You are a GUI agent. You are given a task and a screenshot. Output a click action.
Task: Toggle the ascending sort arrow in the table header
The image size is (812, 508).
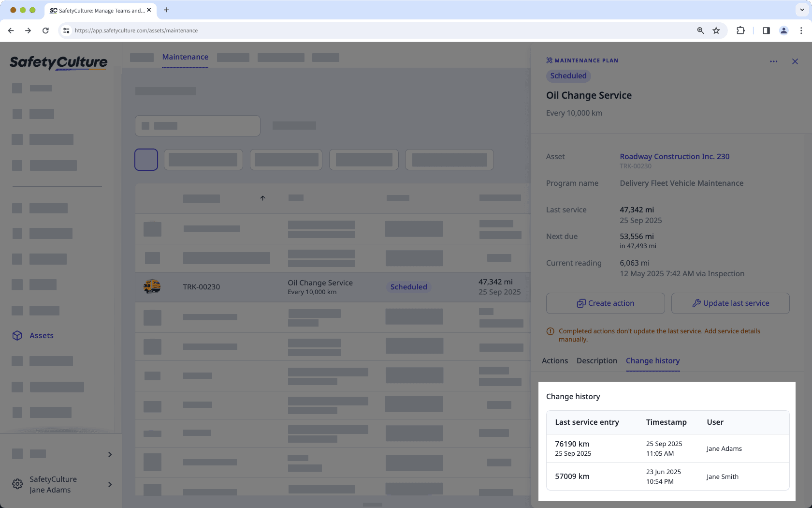pyautogui.click(x=263, y=198)
